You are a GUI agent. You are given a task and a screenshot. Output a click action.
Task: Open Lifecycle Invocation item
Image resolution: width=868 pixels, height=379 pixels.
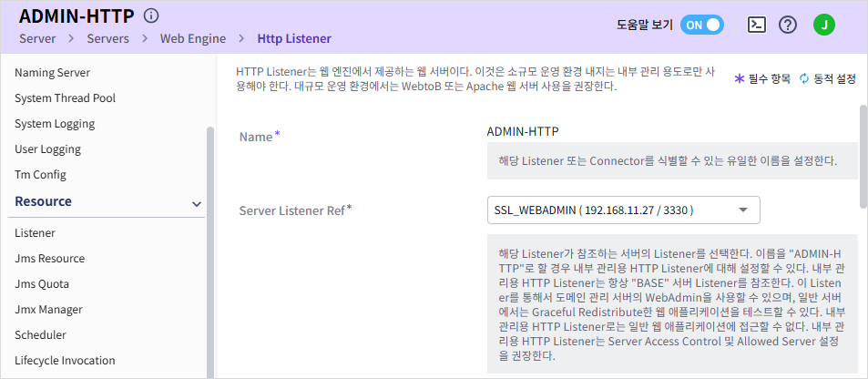pyautogui.click(x=65, y=360)
